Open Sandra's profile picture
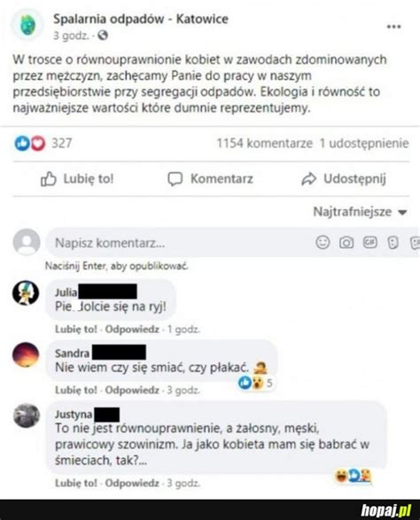This screenshot has height=520, width=420. click(x=26, y=355)
